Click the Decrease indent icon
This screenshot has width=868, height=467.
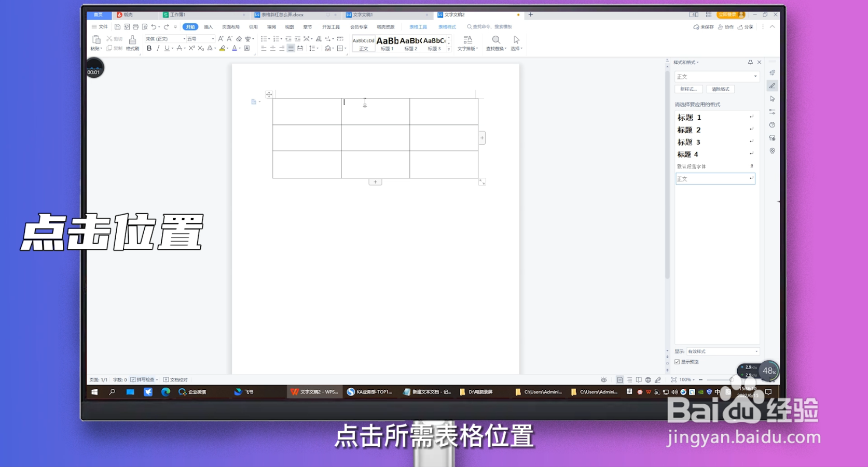288,39
